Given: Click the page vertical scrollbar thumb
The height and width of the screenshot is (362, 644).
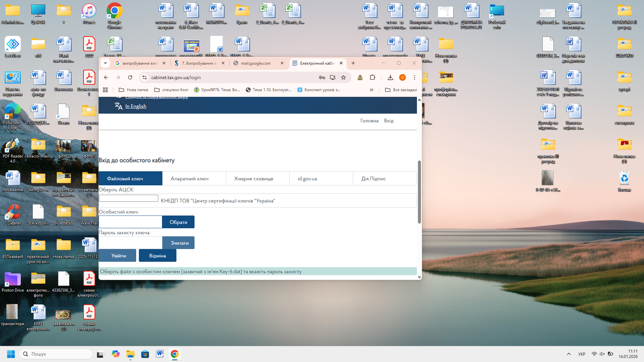Looking at the screenshot, I should pos(419,192).
